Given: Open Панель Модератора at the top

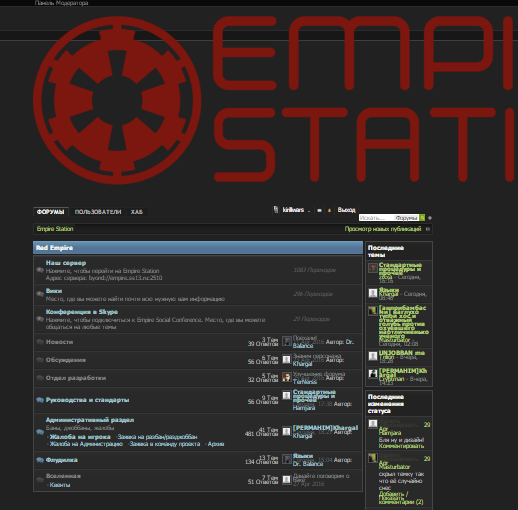Looking at the screenshot, I should [61, 3].
